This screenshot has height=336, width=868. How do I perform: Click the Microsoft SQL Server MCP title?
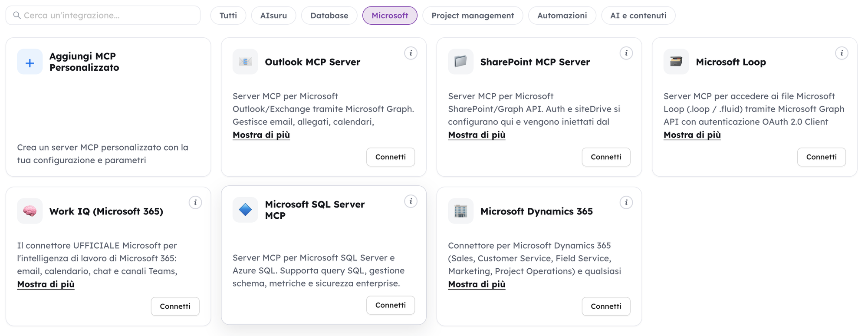pos(315,210)
